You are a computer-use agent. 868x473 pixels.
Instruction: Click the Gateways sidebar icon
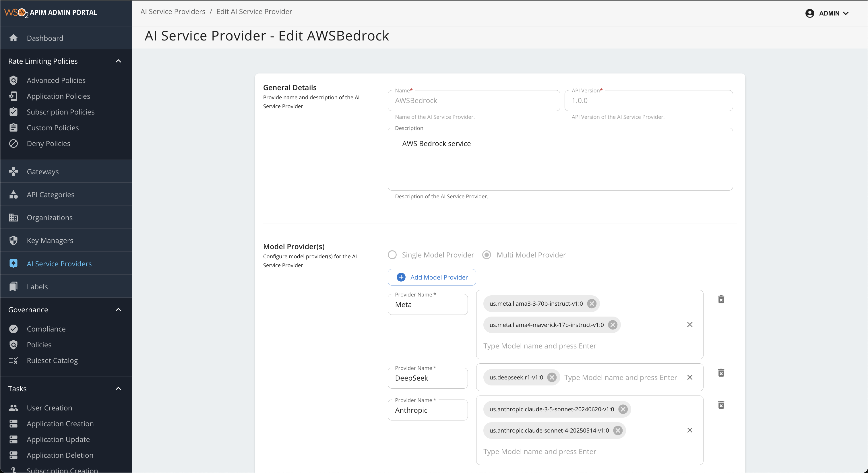13,171
